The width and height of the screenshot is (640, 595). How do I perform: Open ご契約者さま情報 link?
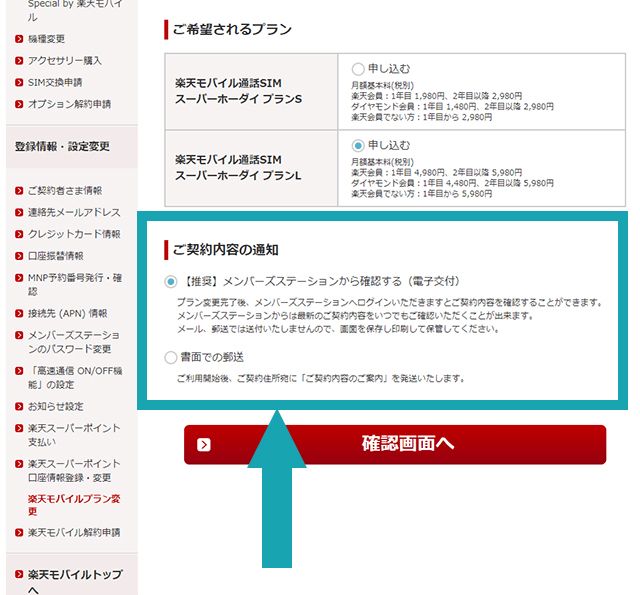65,191
